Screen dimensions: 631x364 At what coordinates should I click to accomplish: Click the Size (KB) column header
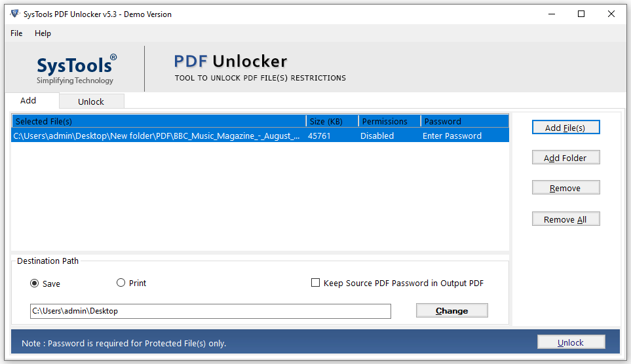click(x=332, y=122)
